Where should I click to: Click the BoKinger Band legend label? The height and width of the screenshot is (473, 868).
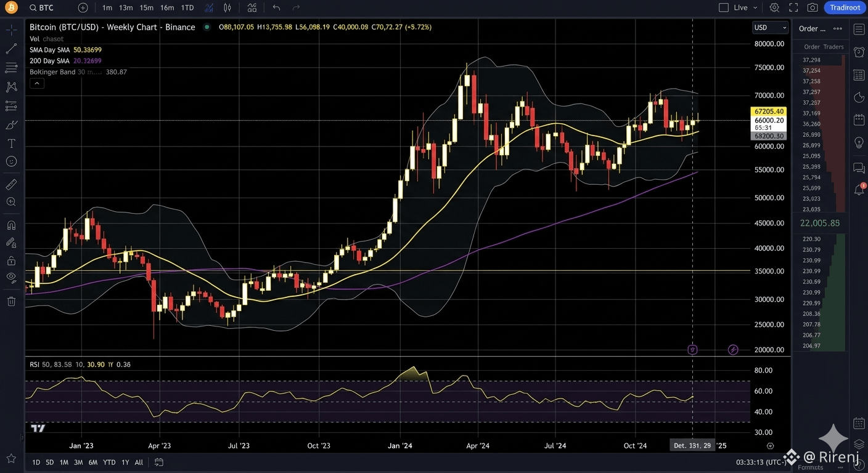tap(52, 72)
